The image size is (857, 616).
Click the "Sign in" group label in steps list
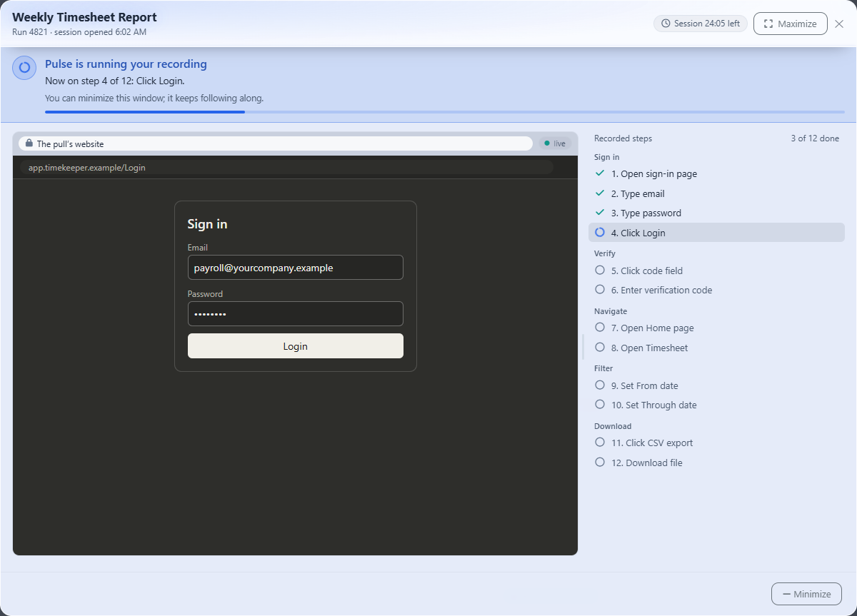click(606, 157)
